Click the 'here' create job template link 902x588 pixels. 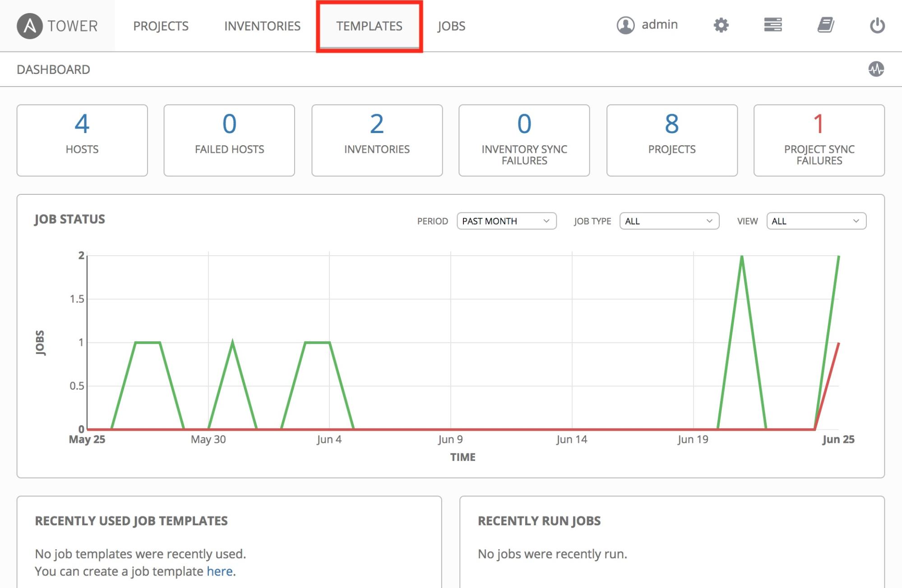click(x=219, y=571)
